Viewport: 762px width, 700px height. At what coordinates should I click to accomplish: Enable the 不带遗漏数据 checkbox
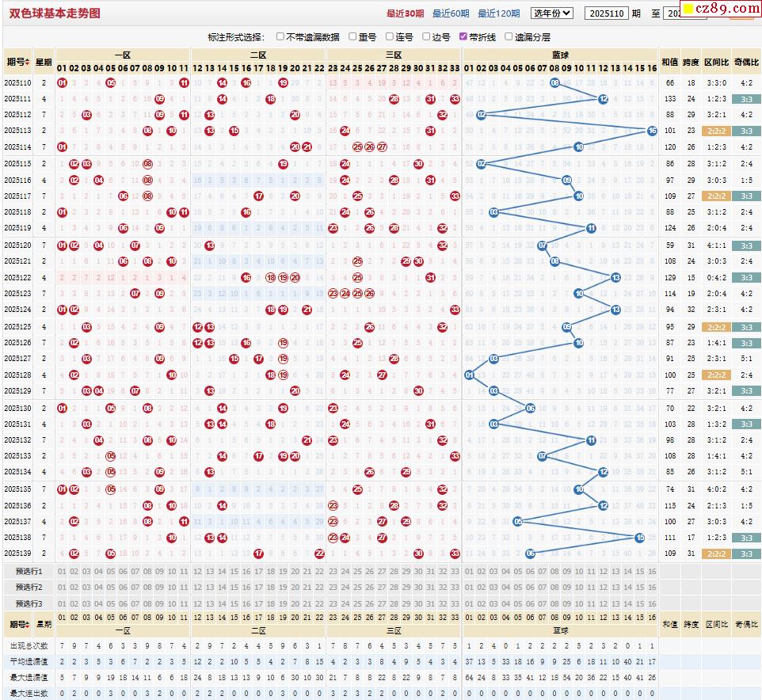(x=280, y=36)
